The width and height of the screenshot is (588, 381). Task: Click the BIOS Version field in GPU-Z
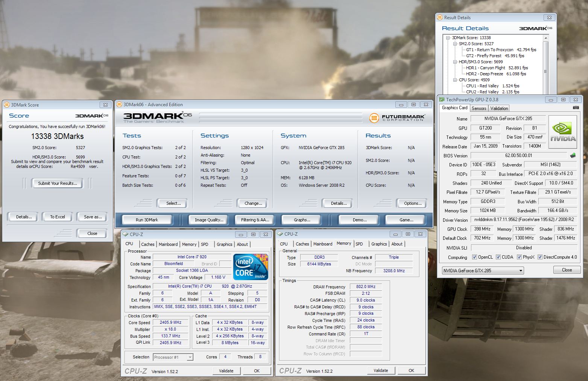519,155
